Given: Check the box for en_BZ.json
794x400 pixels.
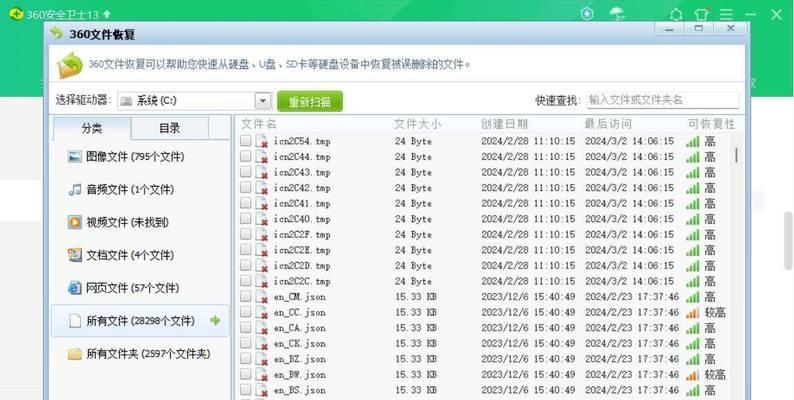Looking at the screenshot, I should coord(246,359).
